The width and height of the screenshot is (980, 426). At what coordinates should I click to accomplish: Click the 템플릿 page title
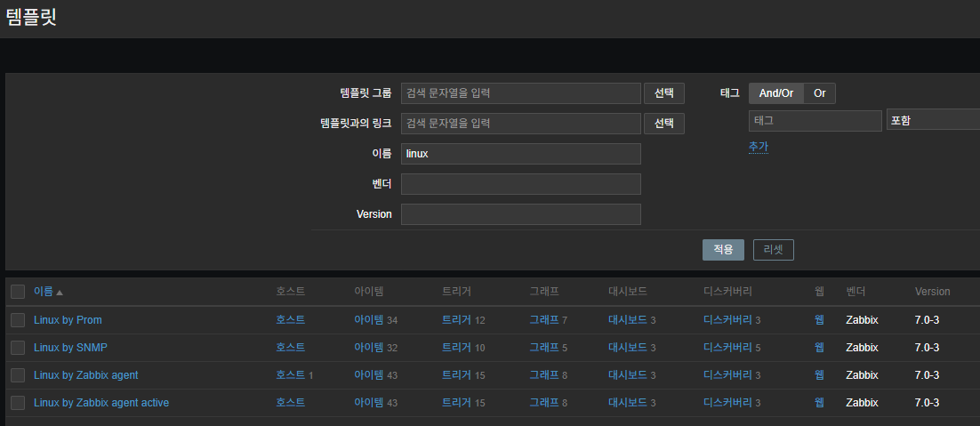(30, 16)
